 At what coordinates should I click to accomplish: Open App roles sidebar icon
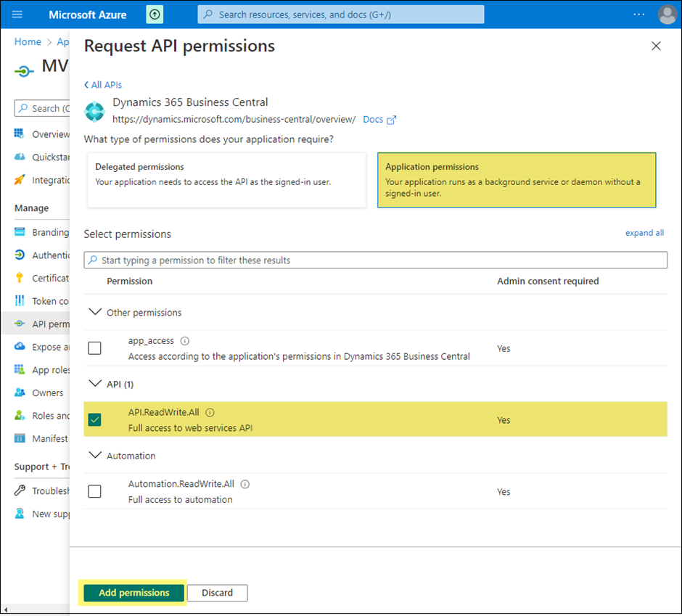click(20, 369)
